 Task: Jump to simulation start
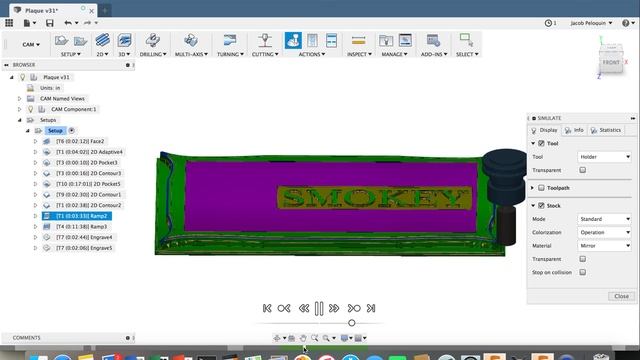tap(267, 308)
